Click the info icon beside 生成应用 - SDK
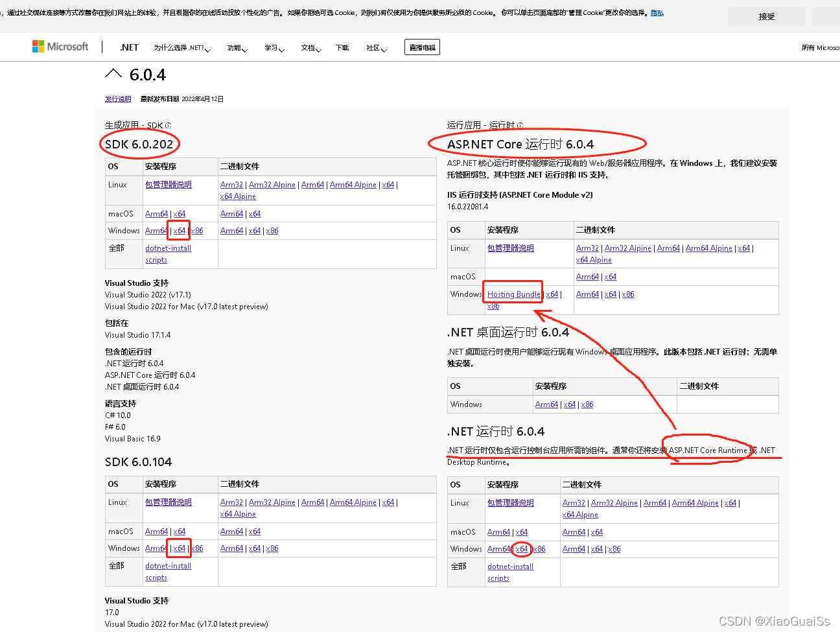 point(168,125)
